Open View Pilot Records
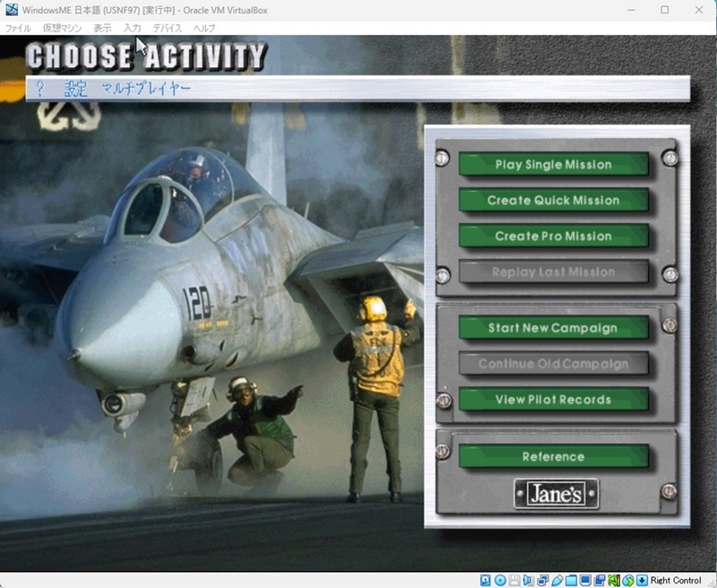 [x=553, y=399]
